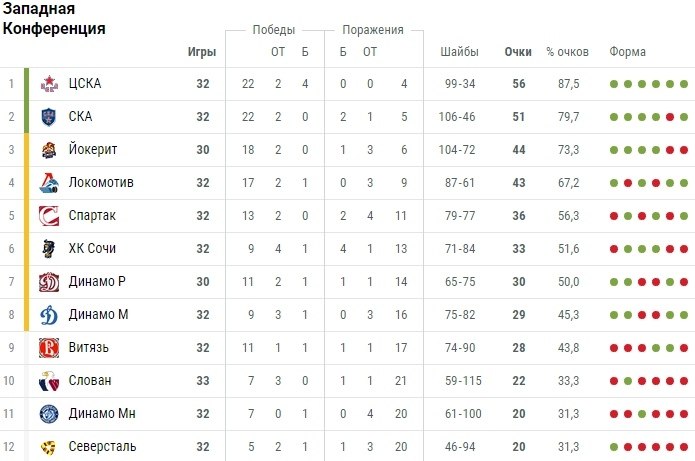The height and width of the screenshot is (461, 695).
Task: Click the first red form dot for Спартак
Action: 614,216
